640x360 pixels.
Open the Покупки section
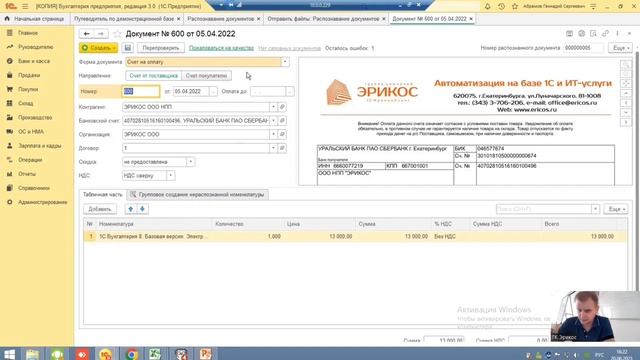point(28,89)
